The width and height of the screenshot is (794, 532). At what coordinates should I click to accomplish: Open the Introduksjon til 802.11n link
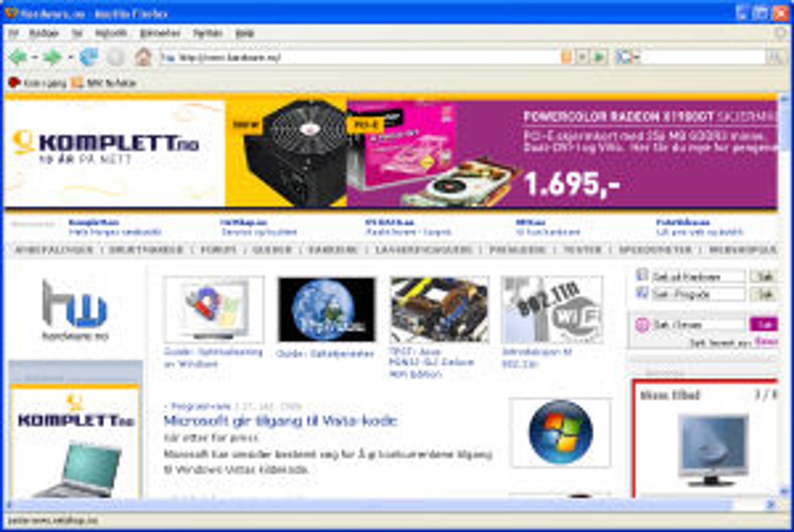(x=537, y=357)
